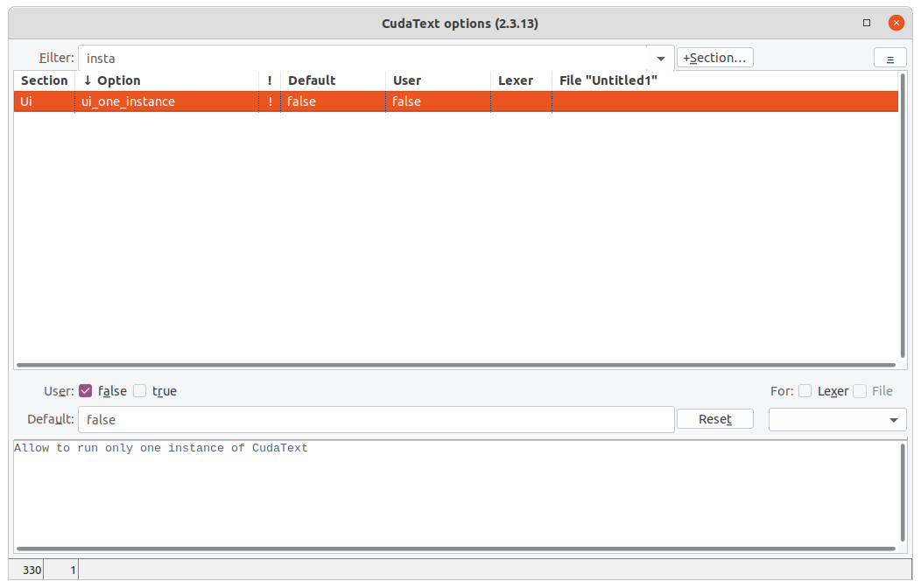Click the Default value field

376,420
